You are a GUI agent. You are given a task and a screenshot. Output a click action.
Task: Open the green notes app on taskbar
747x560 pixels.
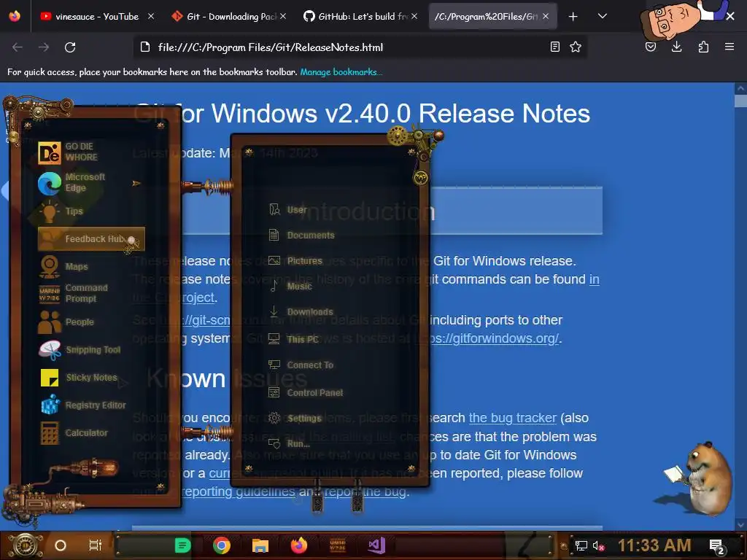pyautogui.click(x=182, y=545)
